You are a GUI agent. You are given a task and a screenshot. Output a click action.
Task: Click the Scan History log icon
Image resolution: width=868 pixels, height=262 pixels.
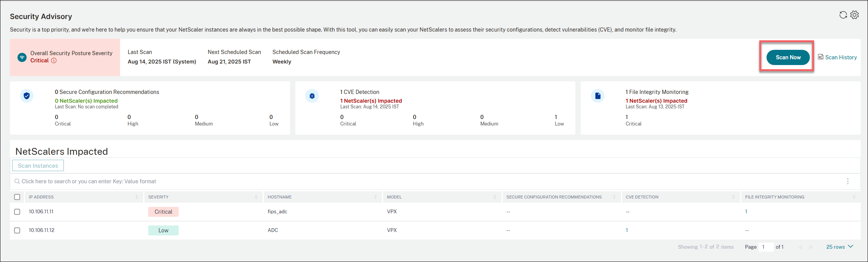click(820, 57)
